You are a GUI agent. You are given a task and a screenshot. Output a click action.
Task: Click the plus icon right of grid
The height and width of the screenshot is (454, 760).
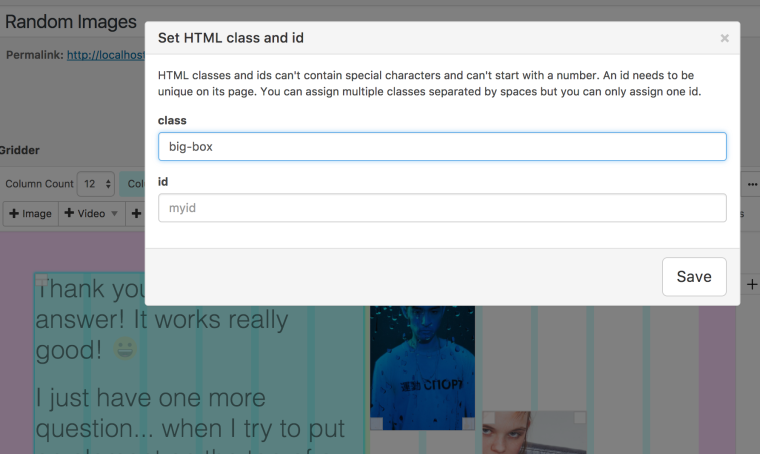pyautogui.click(x=752, y=285)
